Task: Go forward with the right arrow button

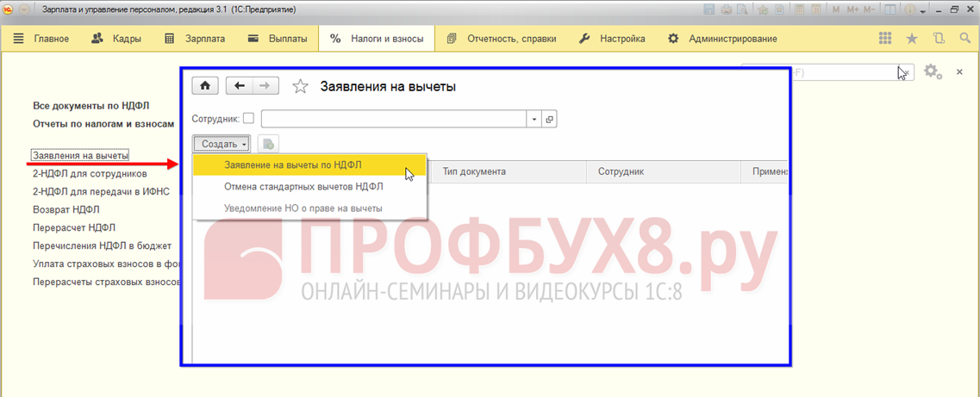Action: (x=265, y=86)
